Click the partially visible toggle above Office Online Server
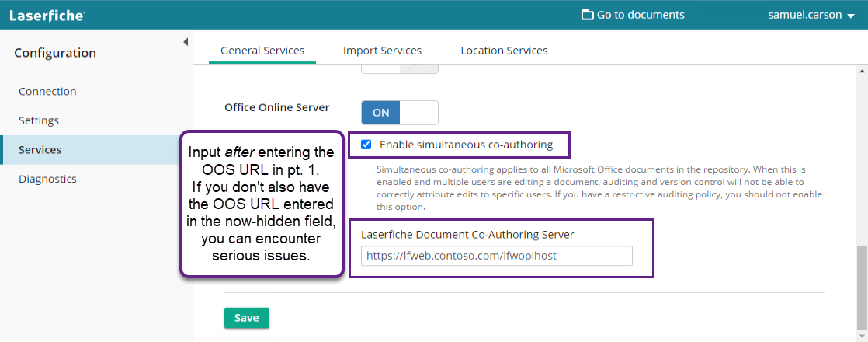 click(400, 68)
